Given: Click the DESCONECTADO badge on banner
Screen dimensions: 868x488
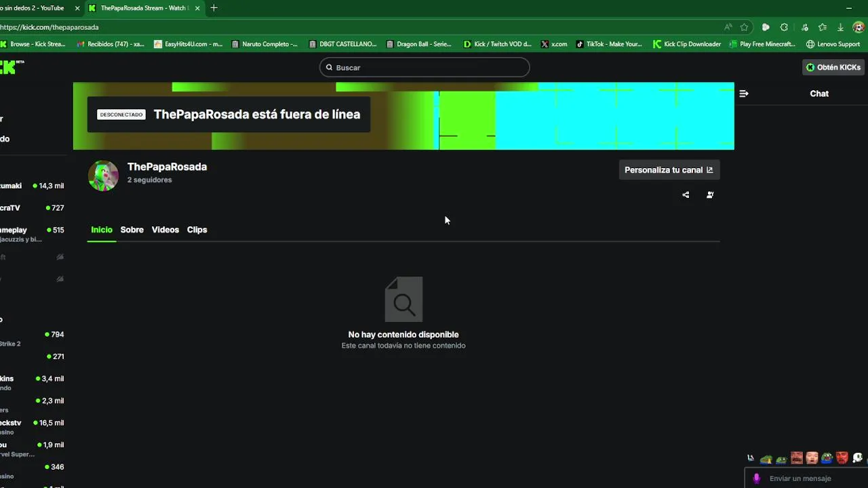Looking at the screenshot, I should [121, 115].
